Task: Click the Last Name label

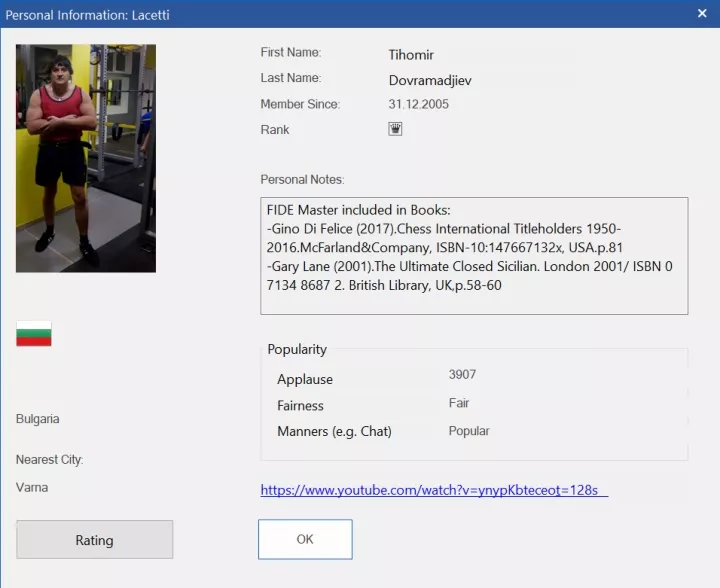Action: pyautogui.click(x=291, y=78)
